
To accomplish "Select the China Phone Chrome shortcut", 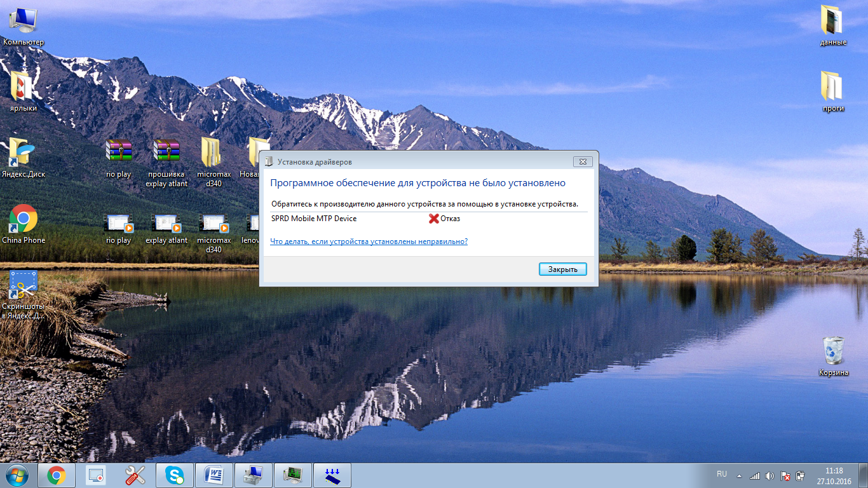I will pyautogui.click(x=24, y=224).
